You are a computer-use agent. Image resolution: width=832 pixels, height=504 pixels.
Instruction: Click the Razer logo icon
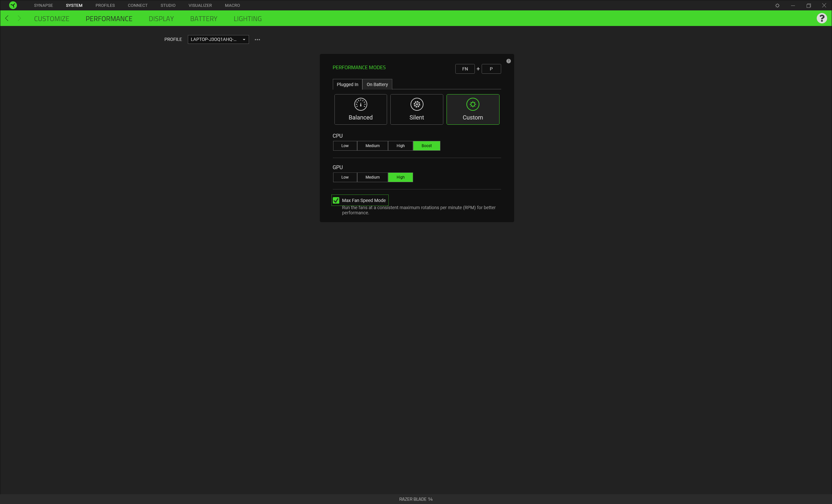pos(13,5)
